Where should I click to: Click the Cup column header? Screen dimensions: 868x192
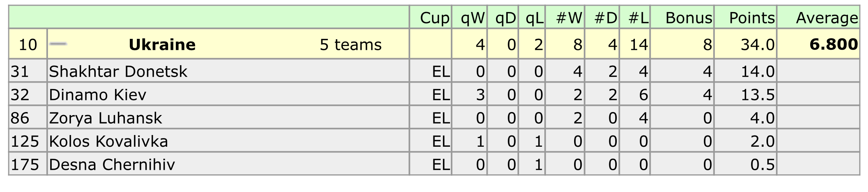pos(435,18)
